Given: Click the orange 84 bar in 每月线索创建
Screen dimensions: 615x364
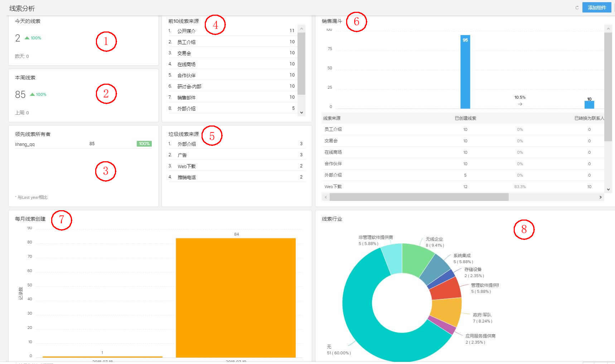Looking at the screenshot, I should [236, 297].
